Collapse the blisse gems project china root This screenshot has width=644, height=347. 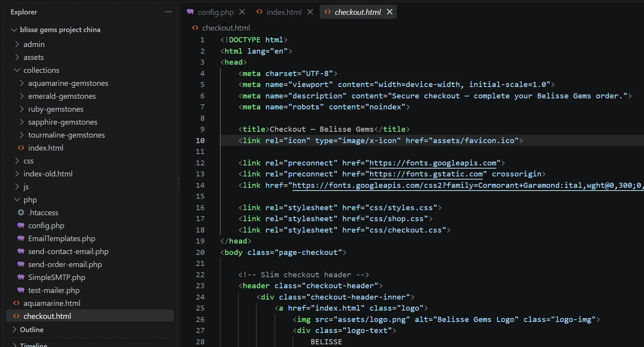[x=14, y=30]
